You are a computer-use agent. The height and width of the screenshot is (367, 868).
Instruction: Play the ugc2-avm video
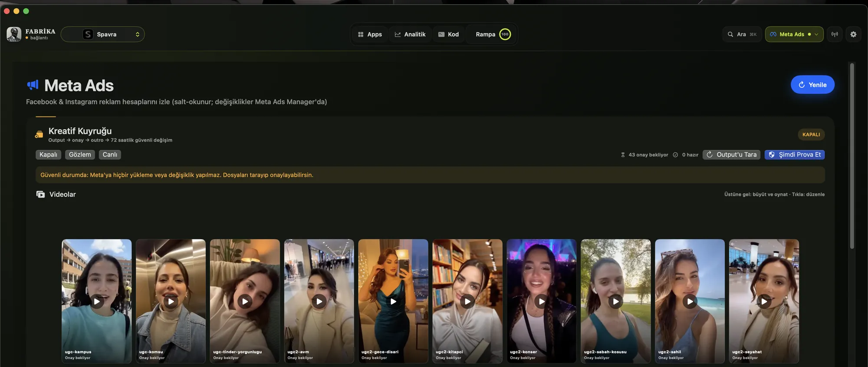[x=319, y=301]
